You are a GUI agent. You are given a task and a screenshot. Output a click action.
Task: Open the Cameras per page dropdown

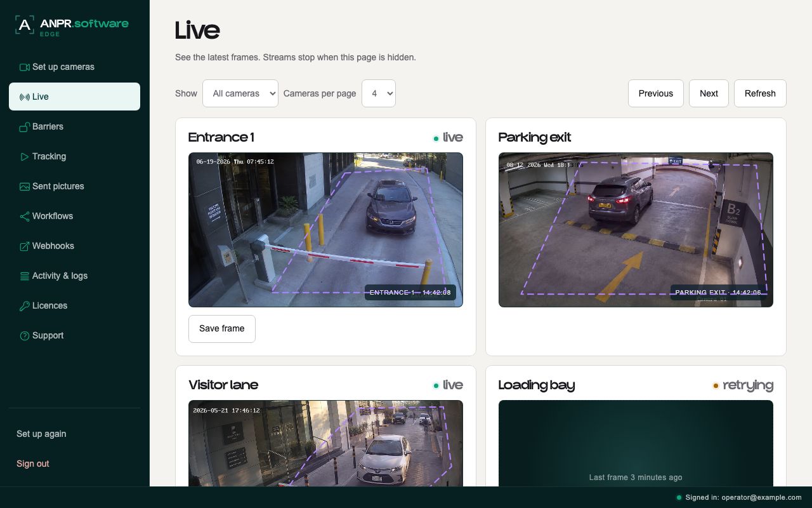379,93
